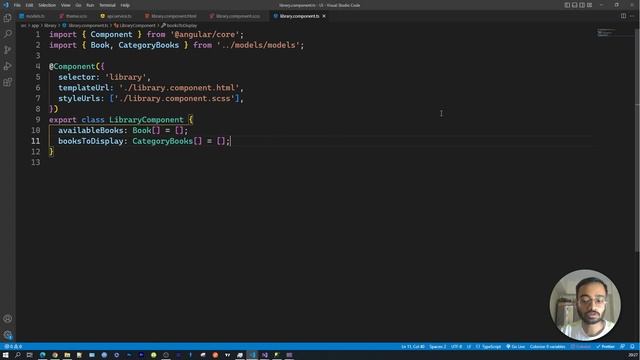Image resolution: width=640 pixels, height=360 pixels.
Task: Toggle secondary side bar layout icon
Action: [x=582, y=5]
